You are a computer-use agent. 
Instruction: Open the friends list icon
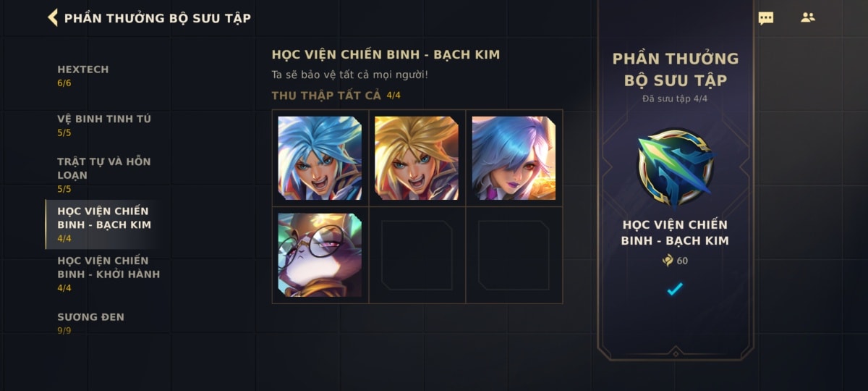pyautogui.click(x=808, y=17)
